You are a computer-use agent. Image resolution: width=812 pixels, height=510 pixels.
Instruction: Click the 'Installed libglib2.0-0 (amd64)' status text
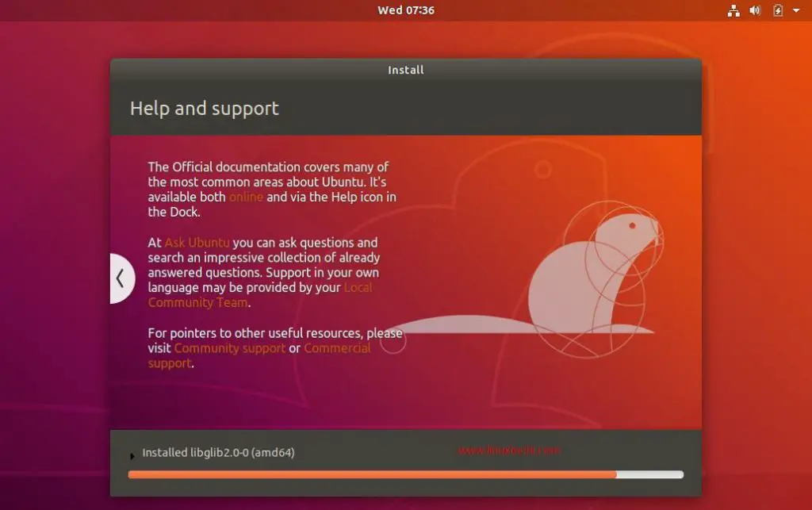pyautogui.click(x=219, y=453)
